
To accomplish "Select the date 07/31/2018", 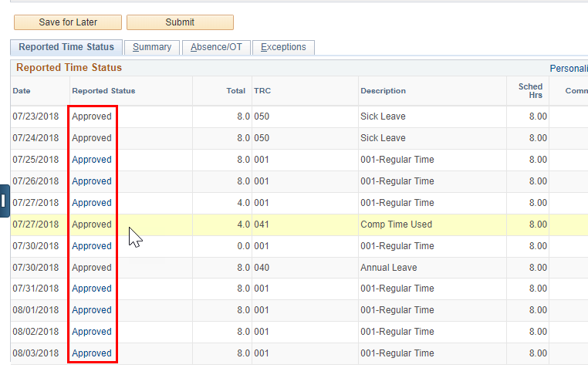I will click(x=35, y=289).
